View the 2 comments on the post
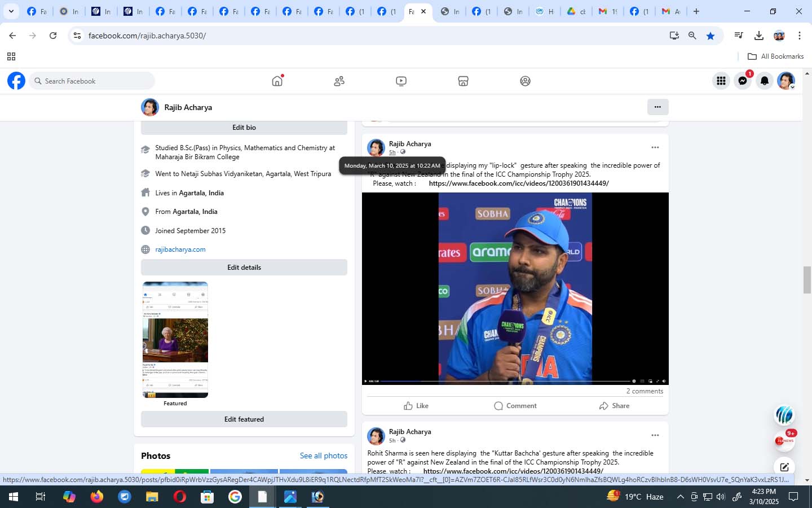The image size is (812, 508). (645, 391)
